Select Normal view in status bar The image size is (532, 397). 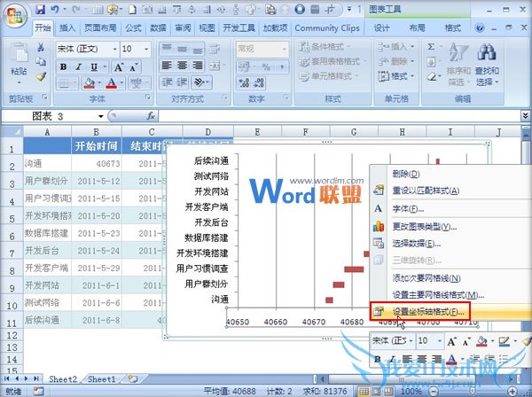pyautogui.click(x=364, y=391)
